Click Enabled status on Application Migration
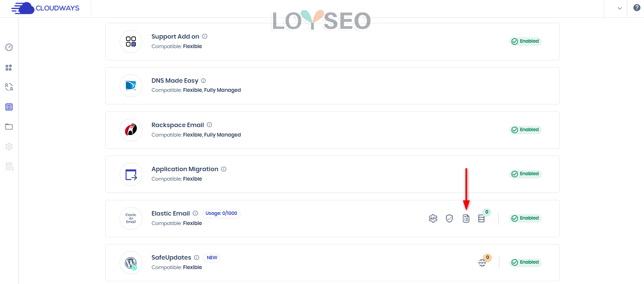This screenshot has width=644, height=284. (x=525, y=174)
